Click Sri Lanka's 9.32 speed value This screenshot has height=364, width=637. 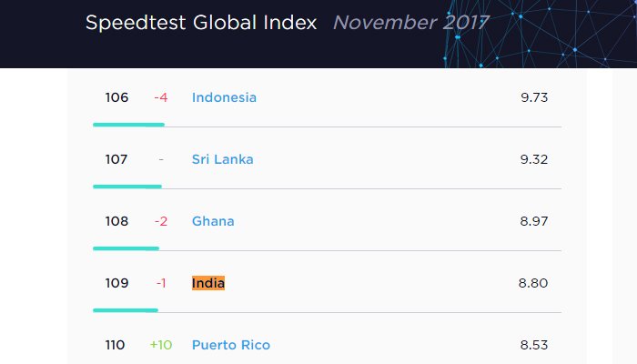coord(534,159)
